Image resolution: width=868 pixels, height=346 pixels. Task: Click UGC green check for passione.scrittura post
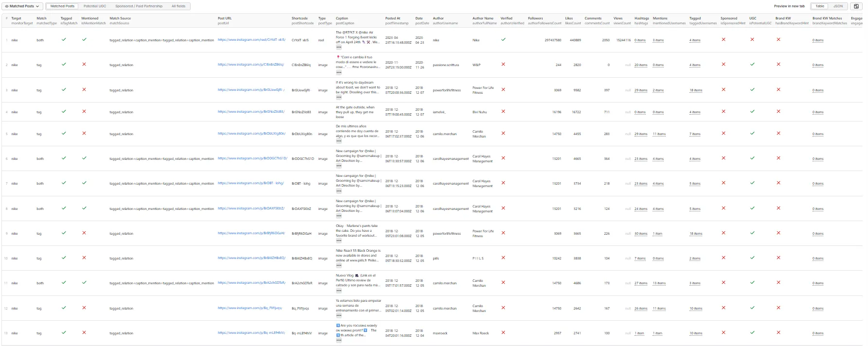(752, 64)
